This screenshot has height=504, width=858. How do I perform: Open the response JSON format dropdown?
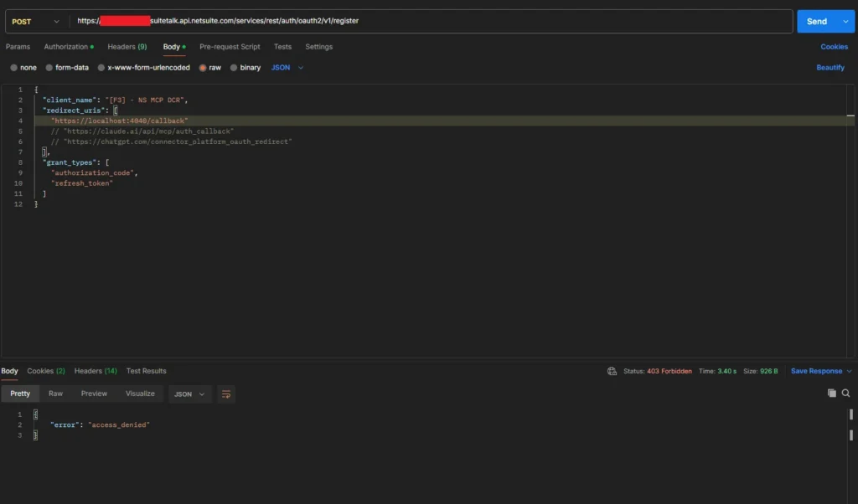190,393
